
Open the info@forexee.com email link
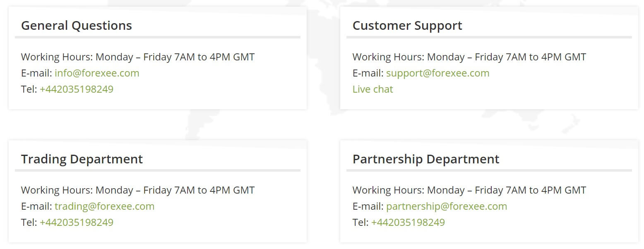pyautogui.click(x=97, y=73)
